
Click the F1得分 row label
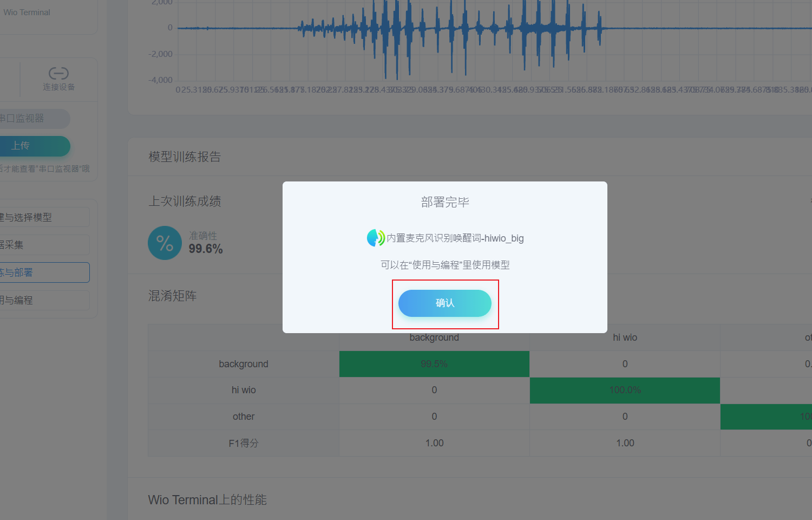[244, 443]
